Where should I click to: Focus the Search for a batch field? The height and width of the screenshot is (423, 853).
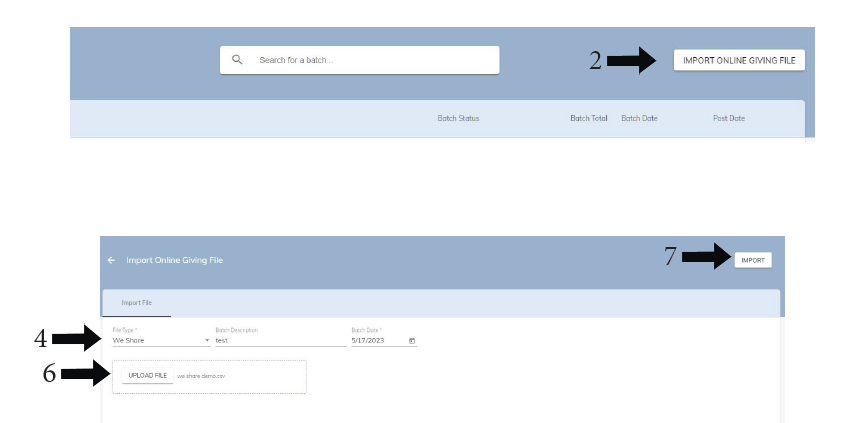tap(370, 60)
